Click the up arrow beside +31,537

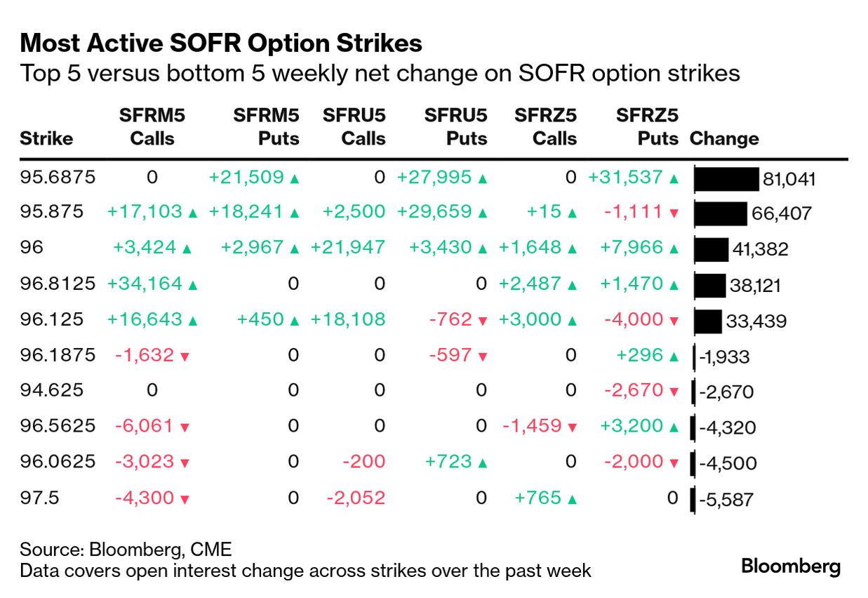pos(674,179)
